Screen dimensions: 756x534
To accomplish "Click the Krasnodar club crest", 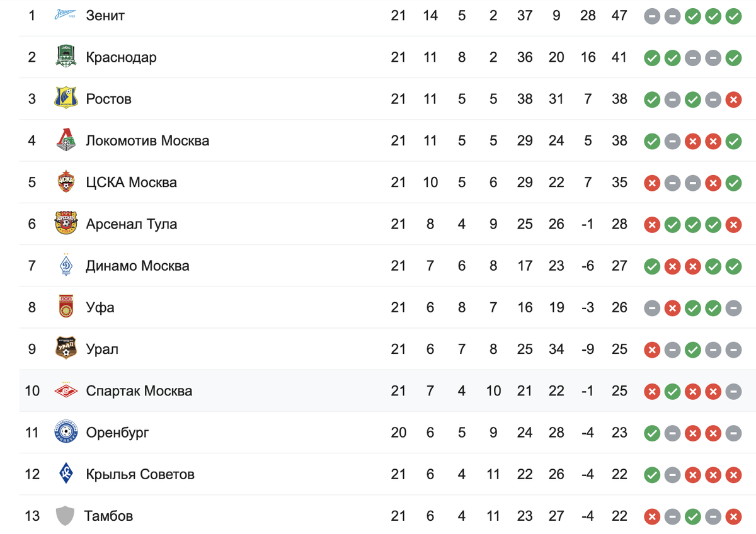I will (x=66, y=57).
